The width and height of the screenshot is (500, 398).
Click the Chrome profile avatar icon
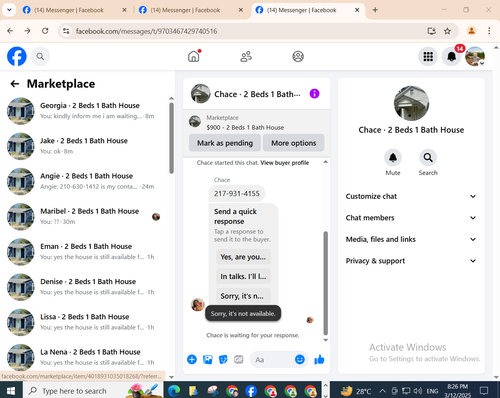(471, 31)
